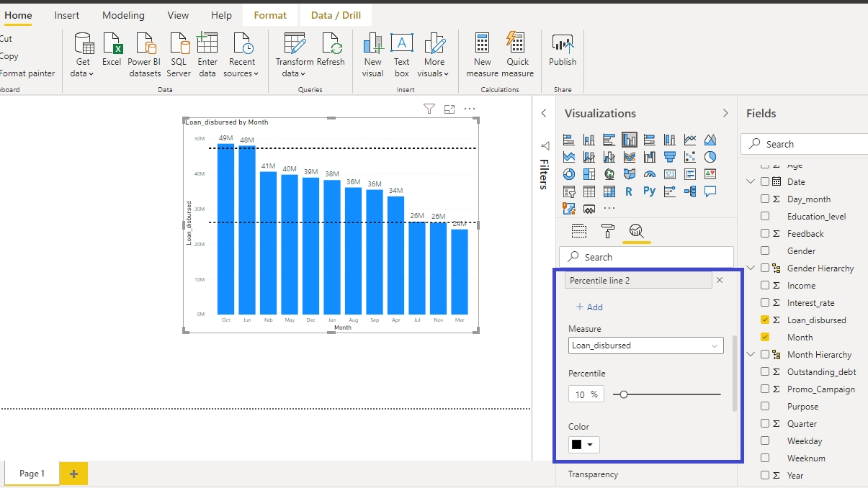The image size is (868, 488).
Task: Check the Interest_rate field checkbox
Action: (x=765, y=303)
